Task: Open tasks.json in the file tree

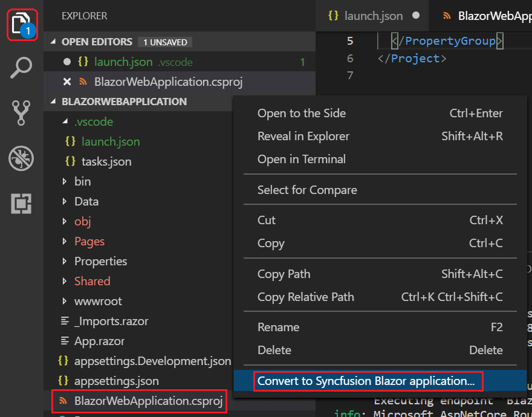Action: (x=106, y=161)
